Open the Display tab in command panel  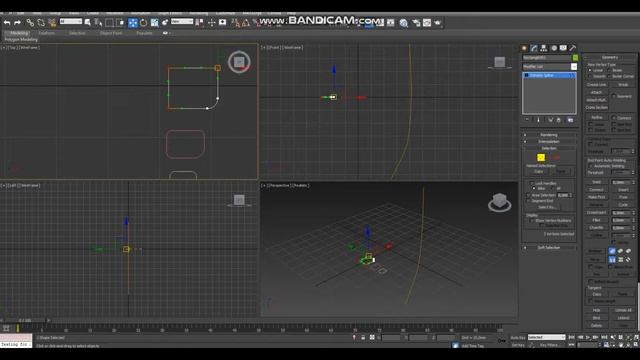click(x=563, y=48)
